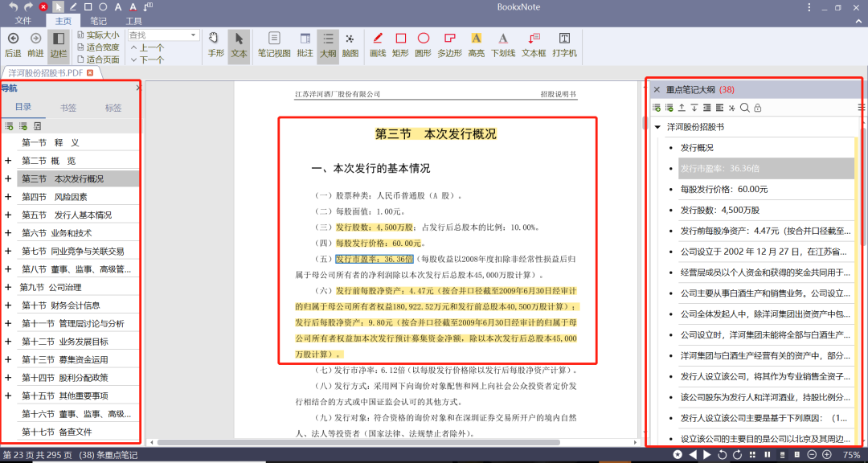Click the red stop icon in title bar
Viewport: 868px width, 463px height.
pyautogui.click(x=43, y=6)
